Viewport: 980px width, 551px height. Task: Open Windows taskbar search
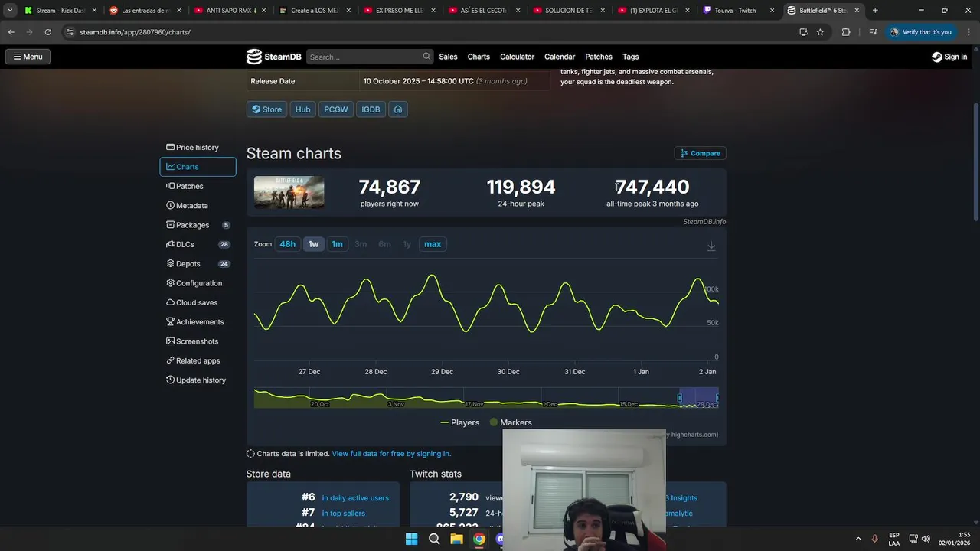coord(434,539)
